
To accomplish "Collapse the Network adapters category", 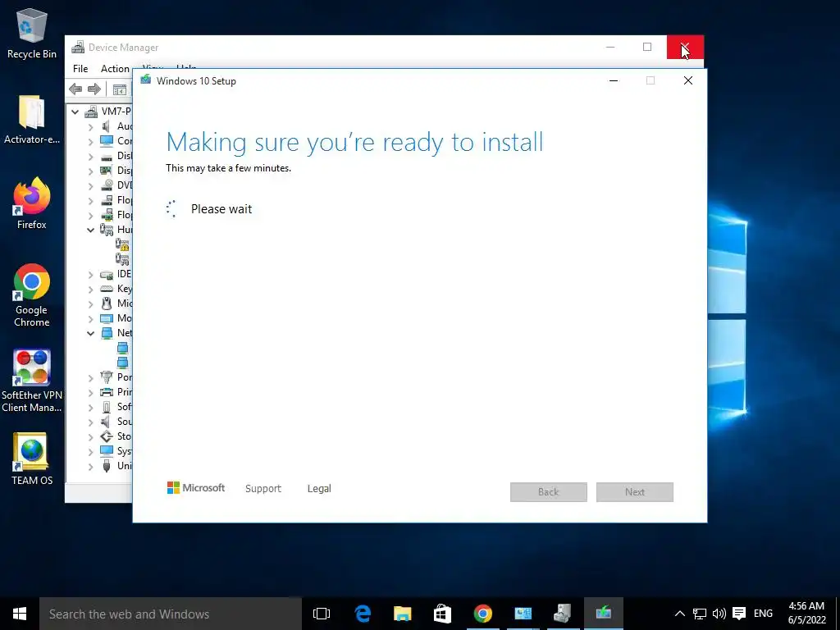I will tap(90, 333).
